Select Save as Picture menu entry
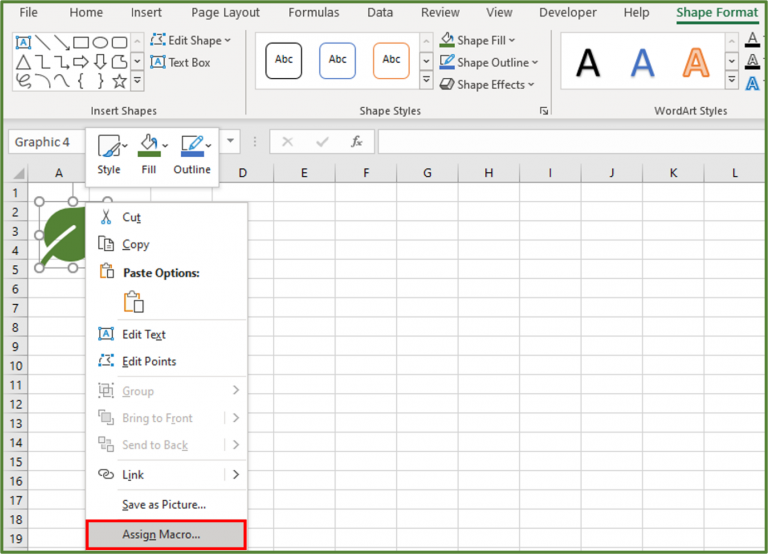The width and height of the screenshot is (768, 554). 163,505
